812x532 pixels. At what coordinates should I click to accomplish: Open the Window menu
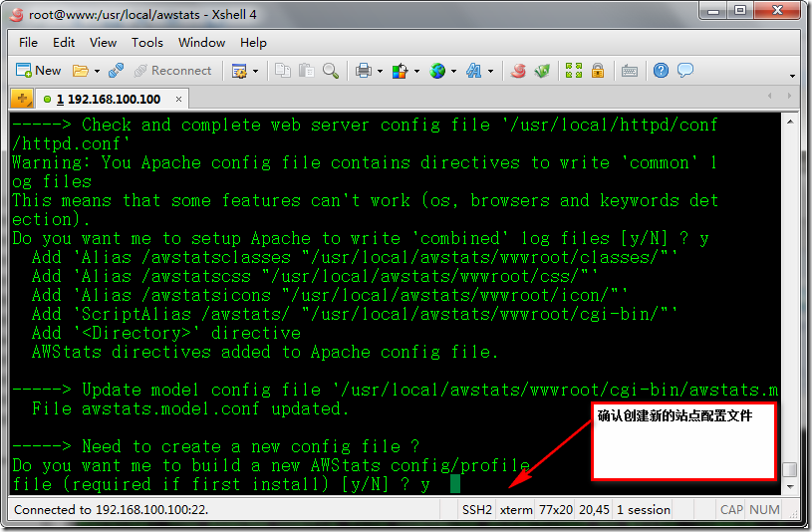point(201,43)
